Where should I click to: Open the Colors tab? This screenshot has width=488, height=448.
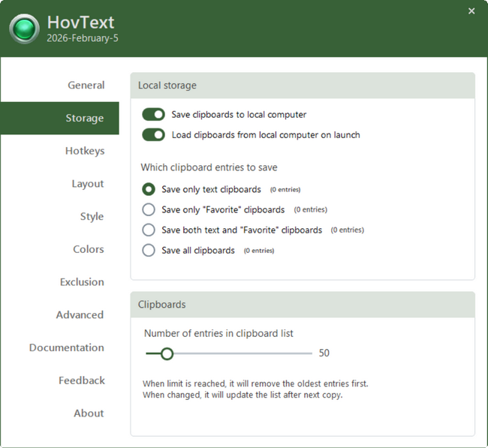(x=88, y=249)
